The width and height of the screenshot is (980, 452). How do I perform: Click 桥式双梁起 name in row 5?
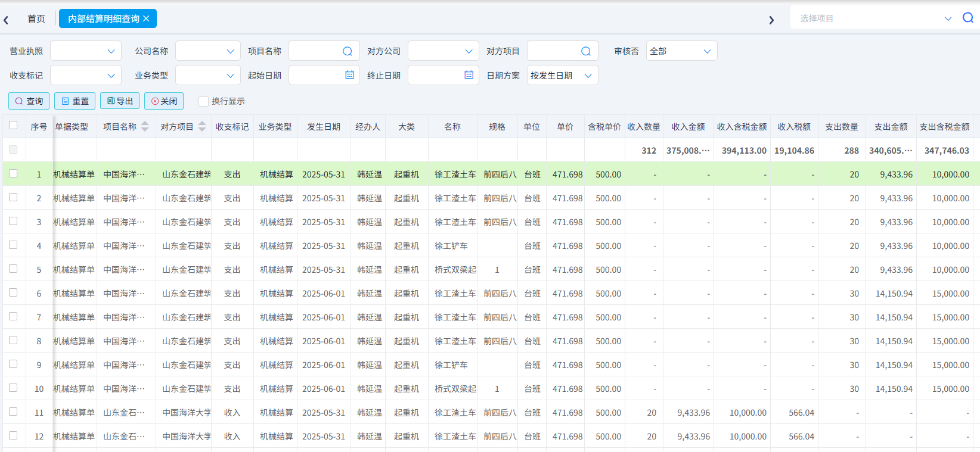pos(455,270)
